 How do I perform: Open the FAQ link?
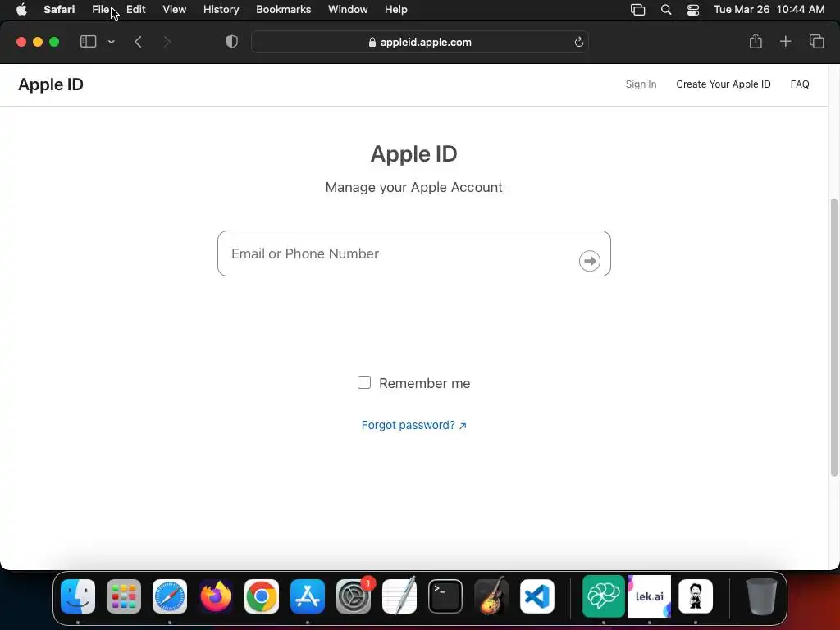pyautogui.click(x=799, y=84)
